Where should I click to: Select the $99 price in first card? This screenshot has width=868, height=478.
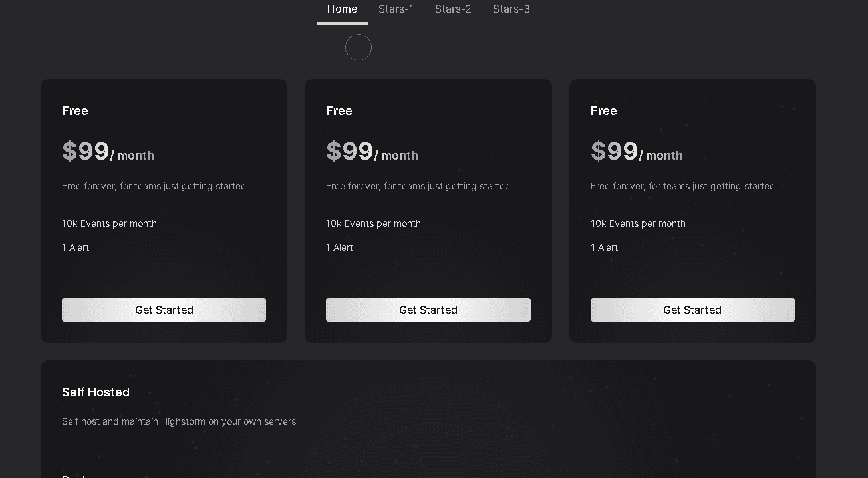coord(86,152)
